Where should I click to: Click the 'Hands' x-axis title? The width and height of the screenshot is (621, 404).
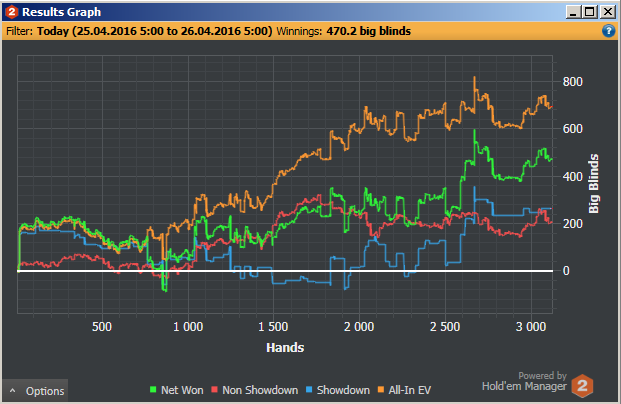point(285,347)
